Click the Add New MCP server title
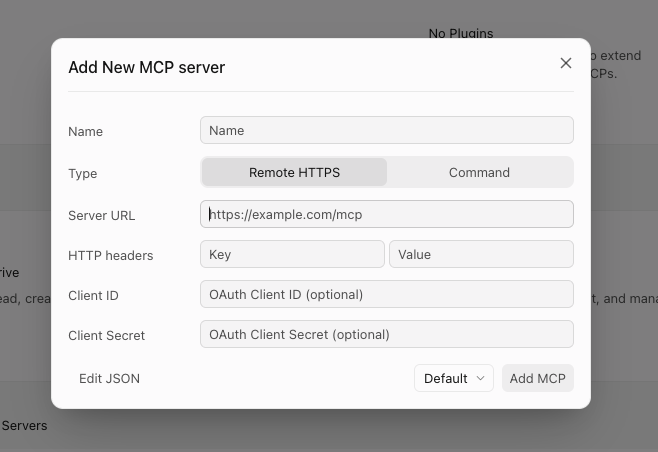Viewport: 658px width, 452px height. pos(146,67)
